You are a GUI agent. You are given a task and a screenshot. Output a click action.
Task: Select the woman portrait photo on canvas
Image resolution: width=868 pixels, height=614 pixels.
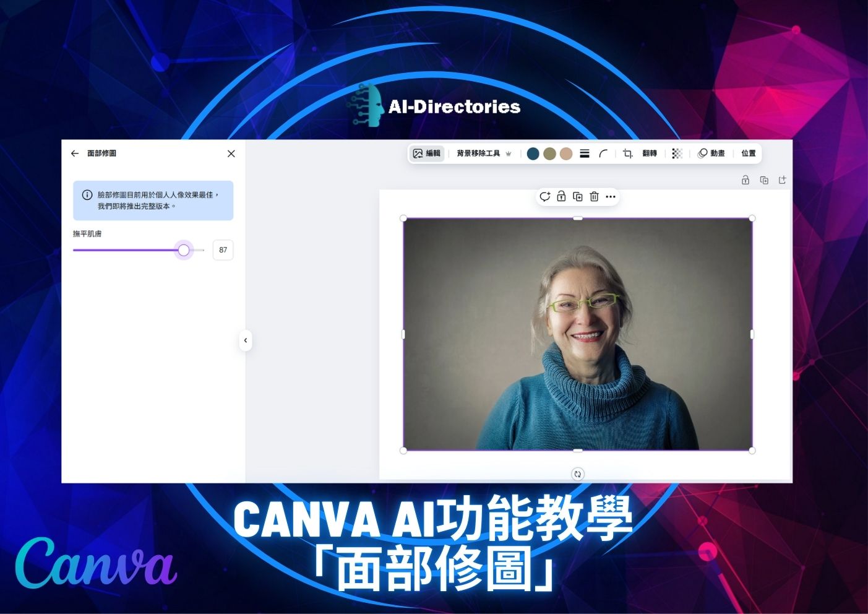[578, 334]
